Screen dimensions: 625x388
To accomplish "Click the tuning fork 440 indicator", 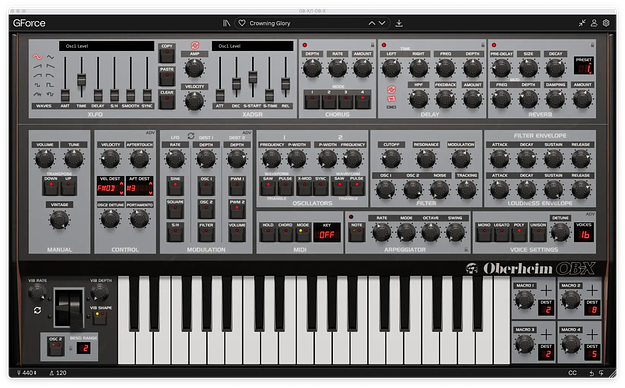I will pos(26,373).
